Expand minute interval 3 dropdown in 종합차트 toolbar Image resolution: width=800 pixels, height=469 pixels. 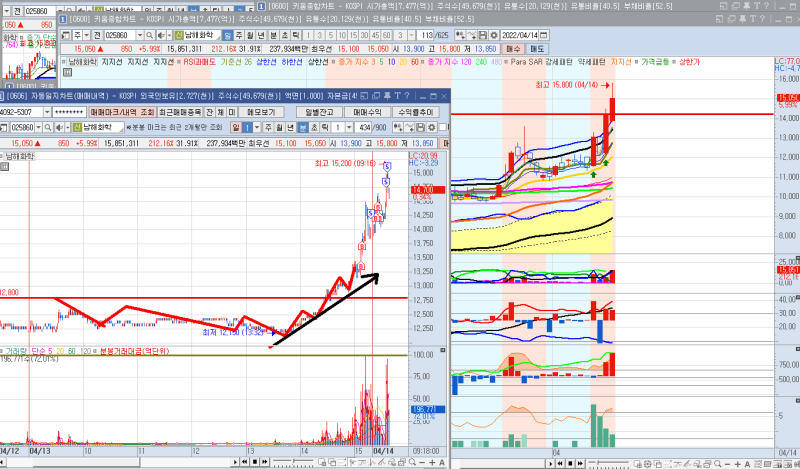pyautogui.click(x=411, y=35)
